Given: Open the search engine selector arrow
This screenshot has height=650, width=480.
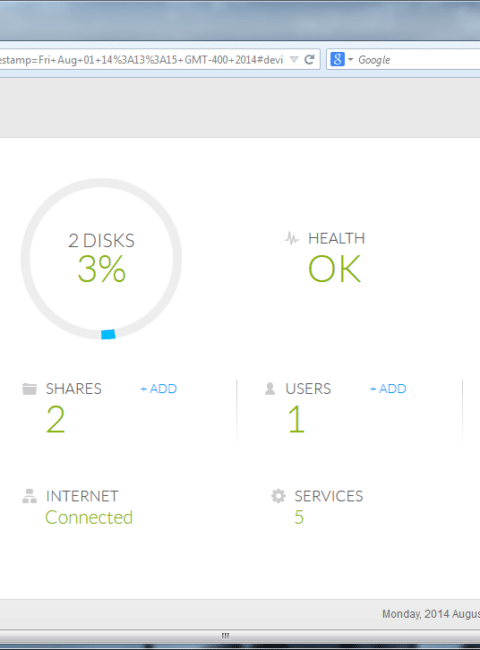Looking at the screenshot, I should pos(350,60).
